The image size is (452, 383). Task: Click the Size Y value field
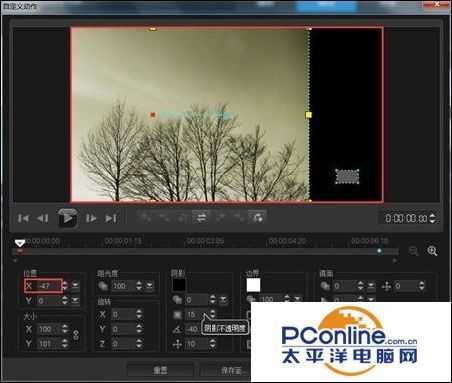[x=48, y=343]
